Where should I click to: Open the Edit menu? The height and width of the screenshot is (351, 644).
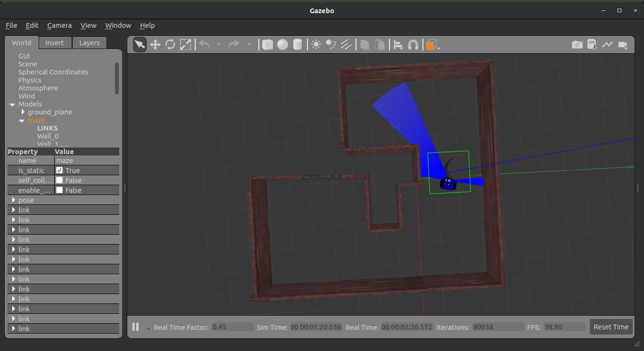[32, 25]
